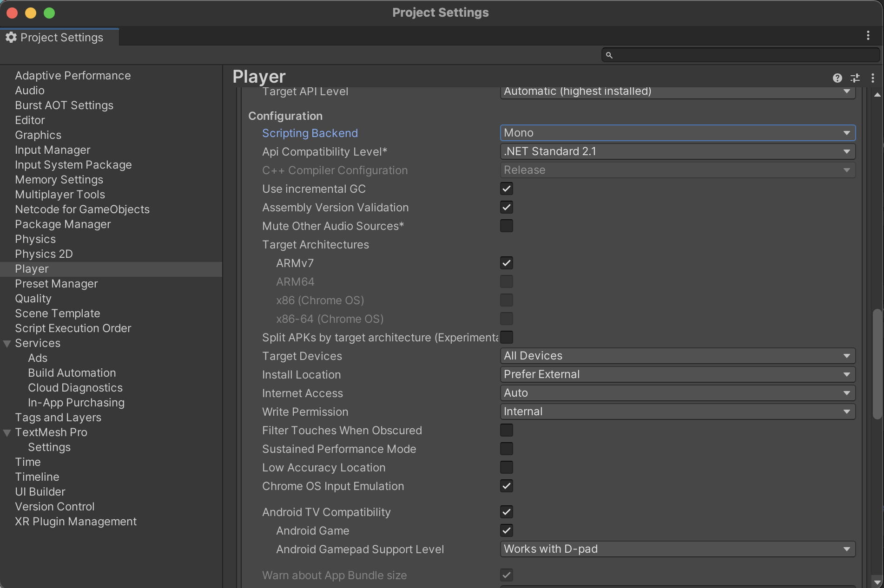Screen dimensions: 884x588
Task: Disable Chrome OS Input Emulation checkbox
Action: click(507, 486)
